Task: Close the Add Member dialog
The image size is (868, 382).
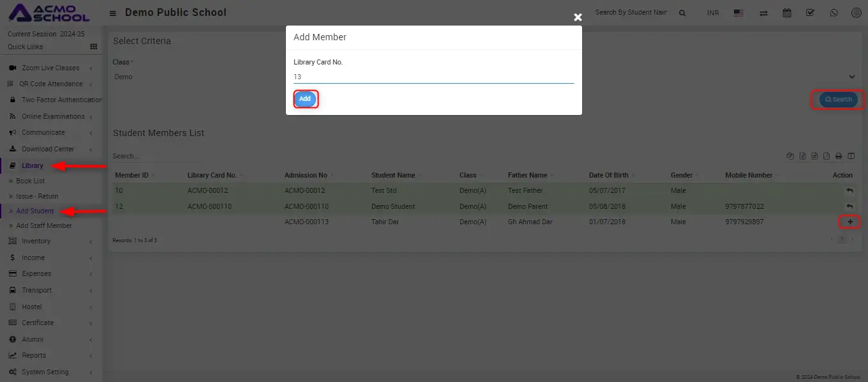Action: pyautogui.click(x=578, y=17)
